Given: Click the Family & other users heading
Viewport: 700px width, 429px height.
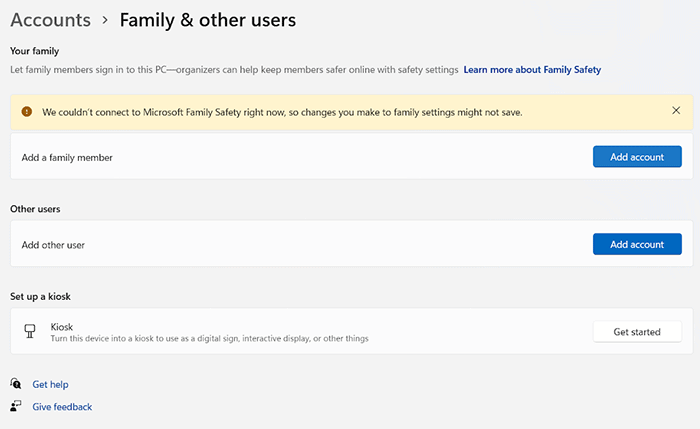Looking at the screenshot, I should tap(208, 21).
